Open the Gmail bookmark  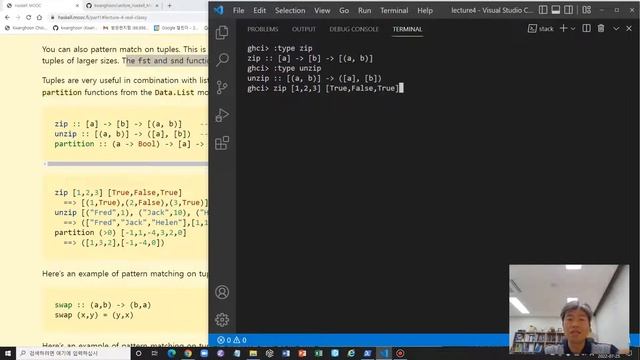pyautogui.click(x=125, y=28)
